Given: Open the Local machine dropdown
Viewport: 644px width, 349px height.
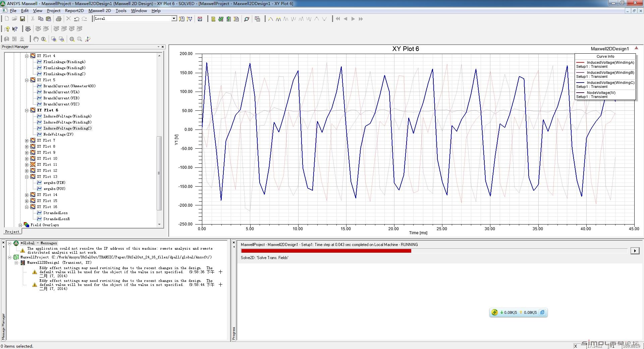Looking at the screenshot, I should pos(174,18).
